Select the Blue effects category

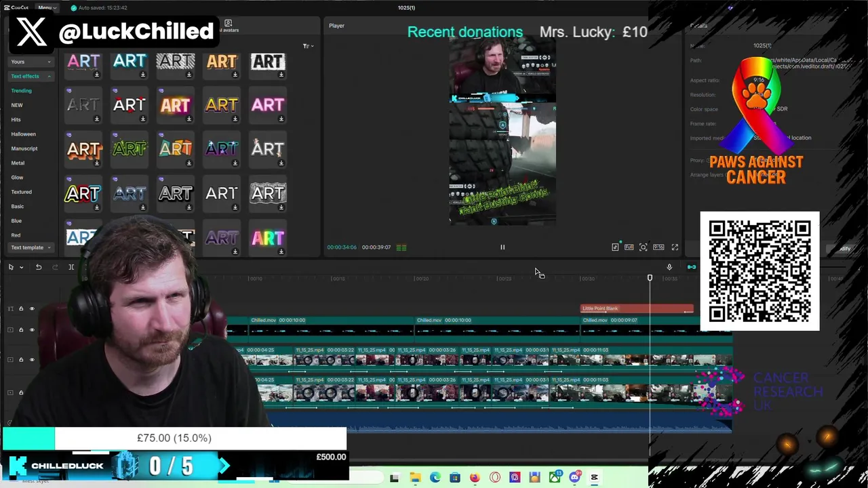[x=16, y=221]
